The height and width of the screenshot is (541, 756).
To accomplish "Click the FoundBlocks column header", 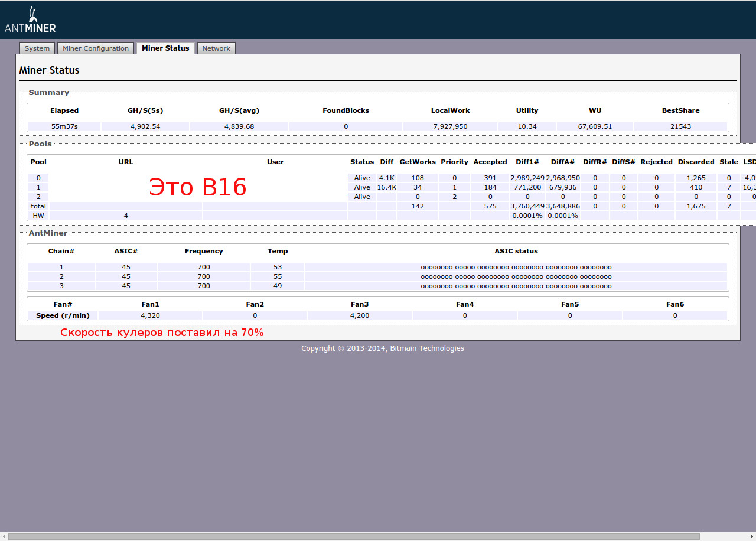I will pos(346,110).
